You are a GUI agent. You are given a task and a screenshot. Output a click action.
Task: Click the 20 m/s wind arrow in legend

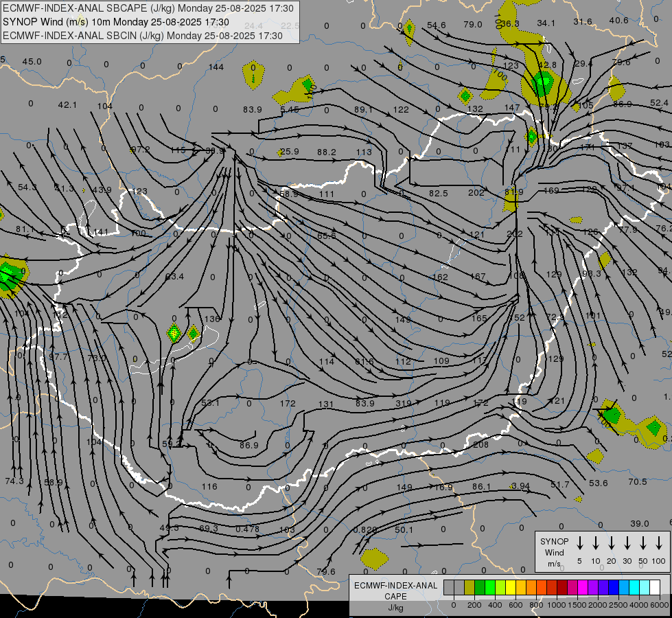(611, 543)
